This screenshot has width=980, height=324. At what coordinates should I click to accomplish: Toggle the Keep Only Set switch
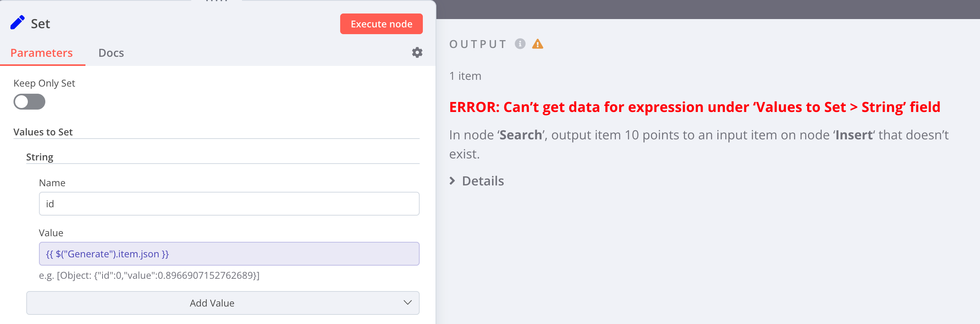(x=29, y=102)
